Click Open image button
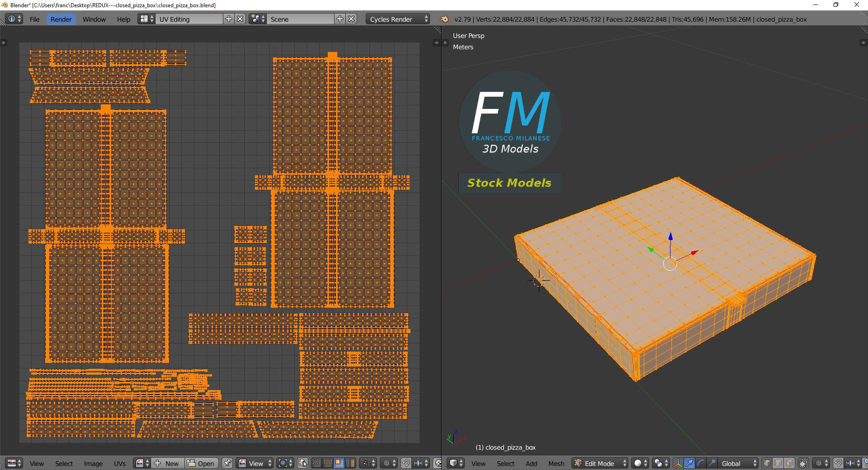 pos(201,463)
